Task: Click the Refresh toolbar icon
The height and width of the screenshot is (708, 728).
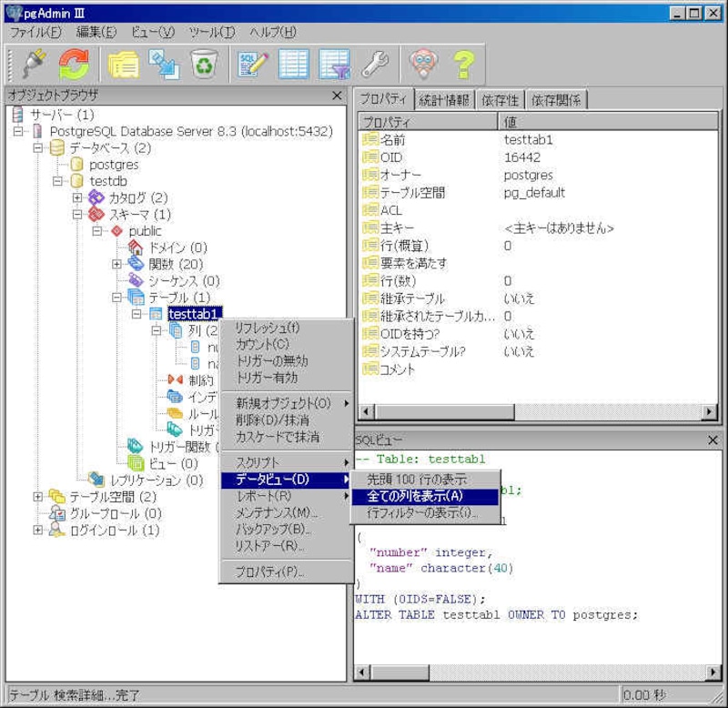Action: click(x=74, y=63)
